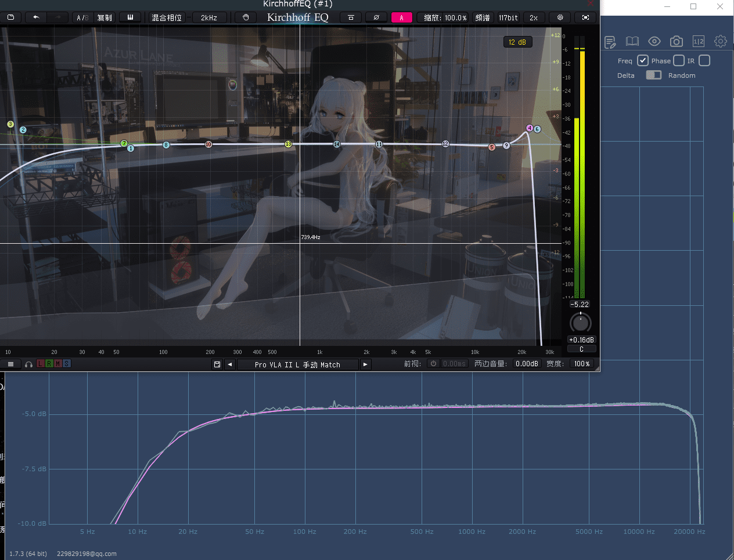This screenshot has height=560, width=734.
Task: Click the headphones solo-listen icon
Action: click(28, 364)
